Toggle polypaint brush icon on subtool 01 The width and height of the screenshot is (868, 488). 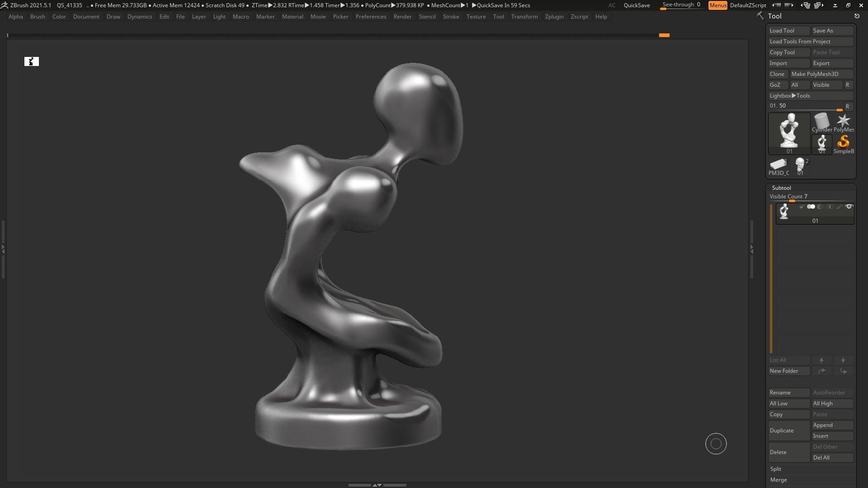click(839, 207)
